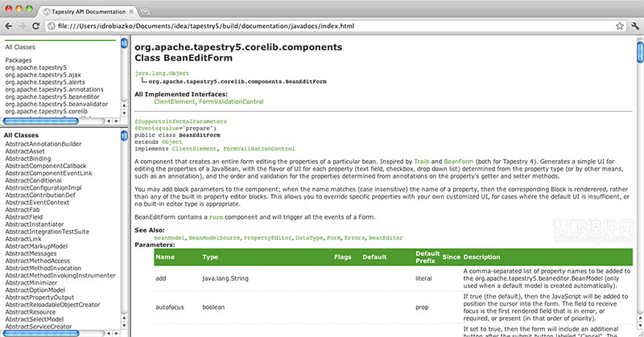
Task: Open package org.apache.tapestry5.beanvalidator
Action: coord(56,105)
